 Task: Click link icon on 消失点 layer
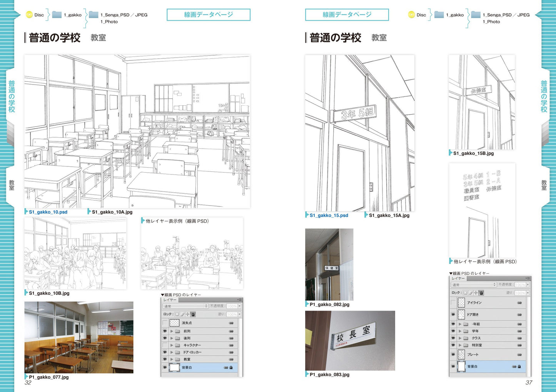coord(231,323)
